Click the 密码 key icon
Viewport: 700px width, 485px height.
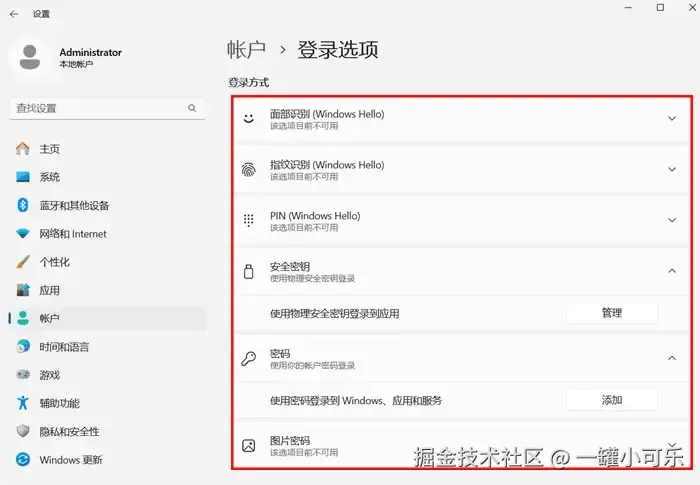point(249,358)
